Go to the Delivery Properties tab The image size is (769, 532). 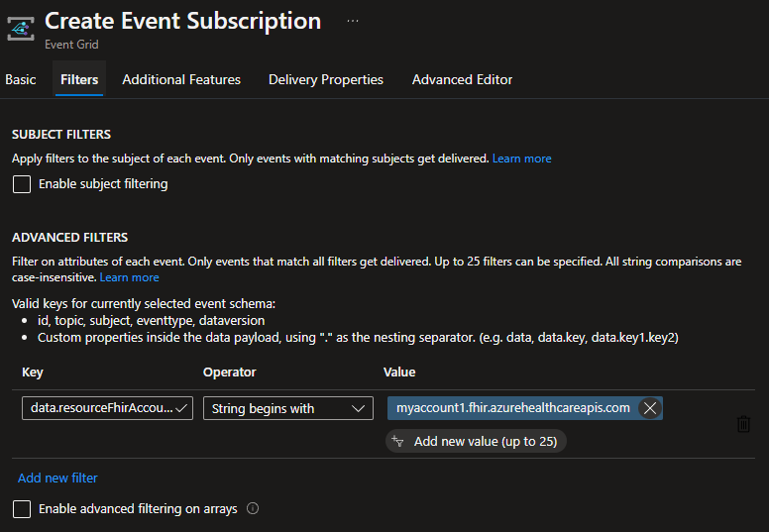point(326,79)
